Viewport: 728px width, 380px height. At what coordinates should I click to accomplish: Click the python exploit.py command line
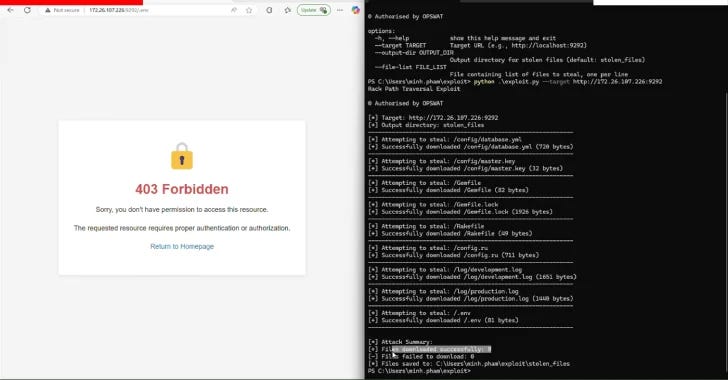tap(515, 81)
